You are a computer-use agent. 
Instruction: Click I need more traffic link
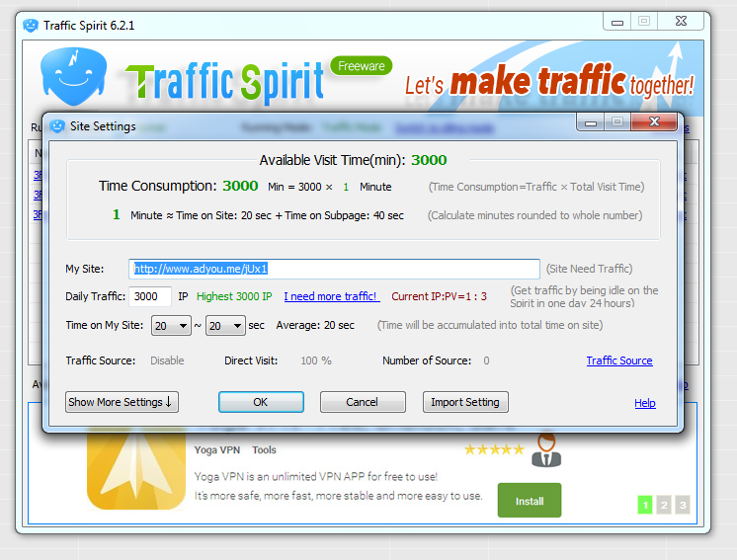[331, 296]
